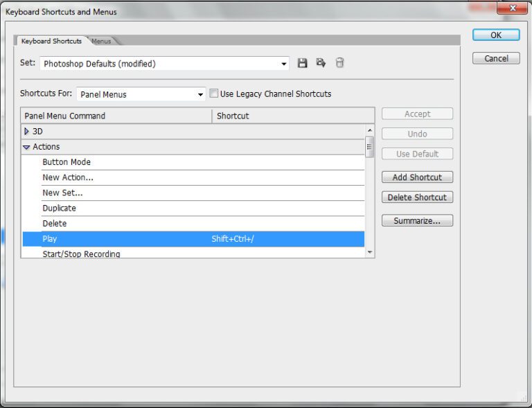Image resolution: width=532 pixels, height=408 pixels.
Task: Click the Delete Shortcut button
Action: [417, 197]
